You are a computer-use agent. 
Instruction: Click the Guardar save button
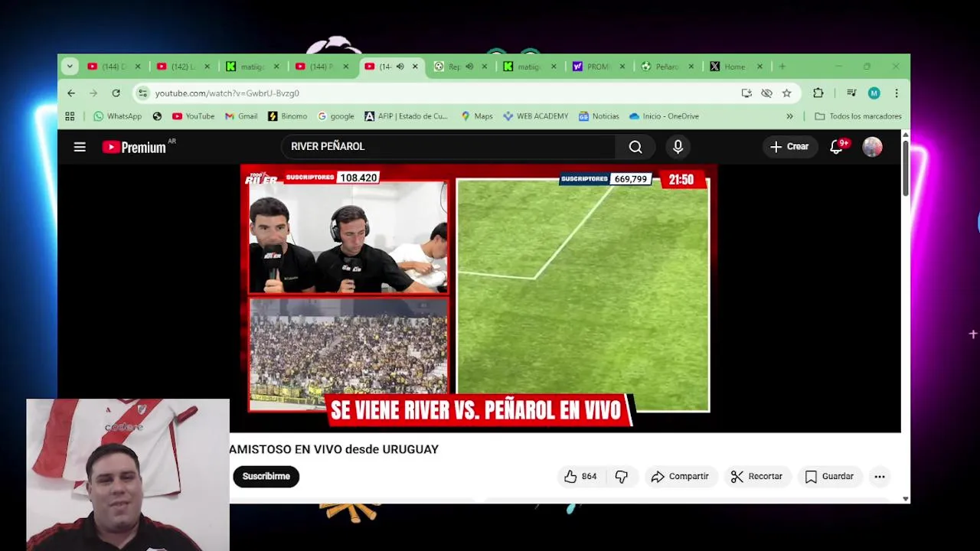(x=829, y=476)
